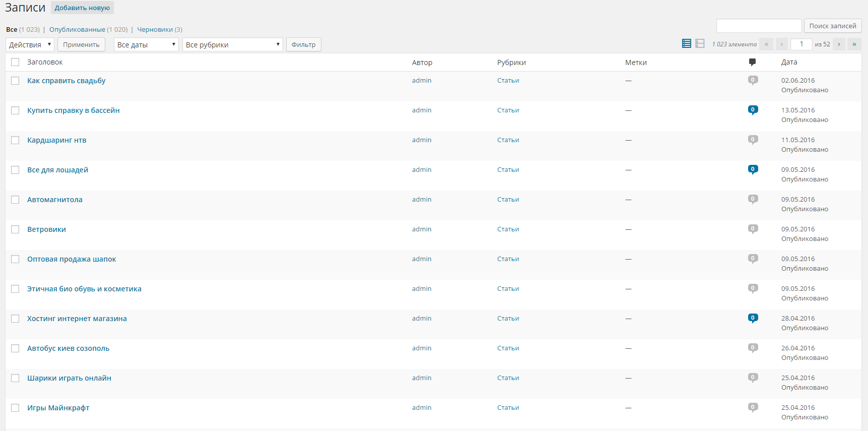This screenshot has width=868, height=431.
Task: Select checkbox for Все для лошадей
Action: pyautogui.click(x=15, y=170)
